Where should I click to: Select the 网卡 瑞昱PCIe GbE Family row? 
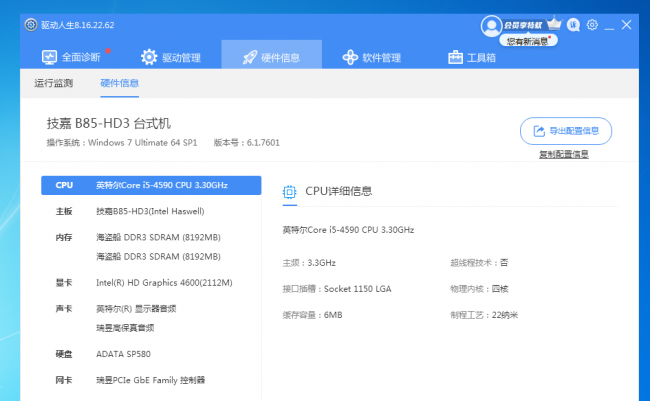(x=151, y=380)
